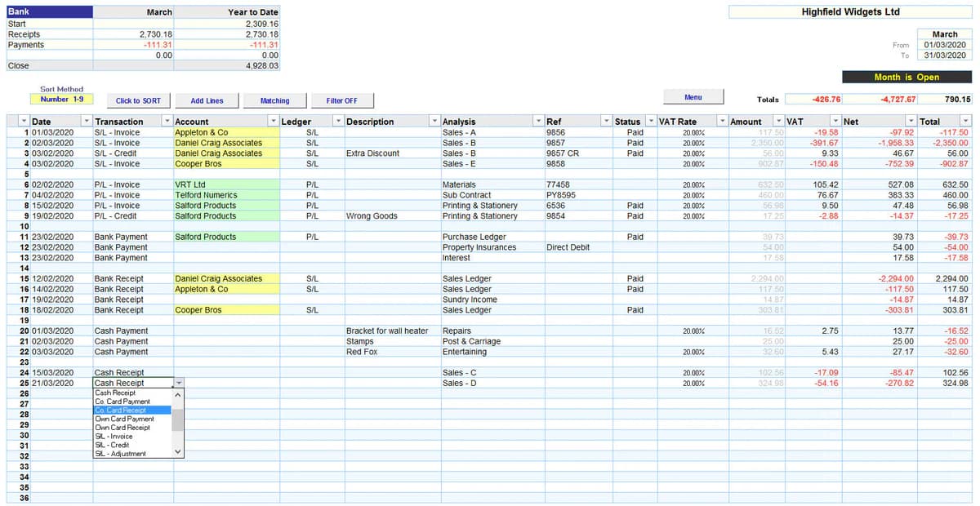Open the Net column filter arrow
Viewport: 980px width, 506px height.
[911, 122]
